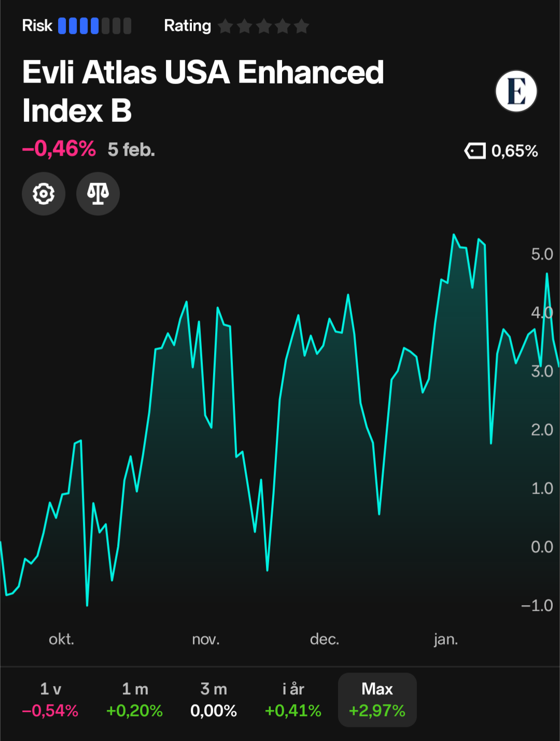Tap the -0,46% daily change
Screen dimensions: 560x741
pos(59,149)
